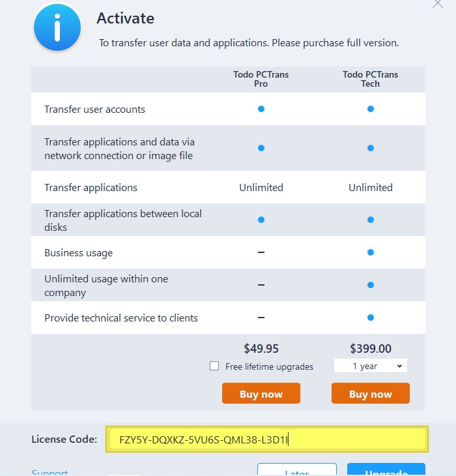The width and height of the screenshot is (456, 476).
Task: Open the Support link
Action: [50, 472]
